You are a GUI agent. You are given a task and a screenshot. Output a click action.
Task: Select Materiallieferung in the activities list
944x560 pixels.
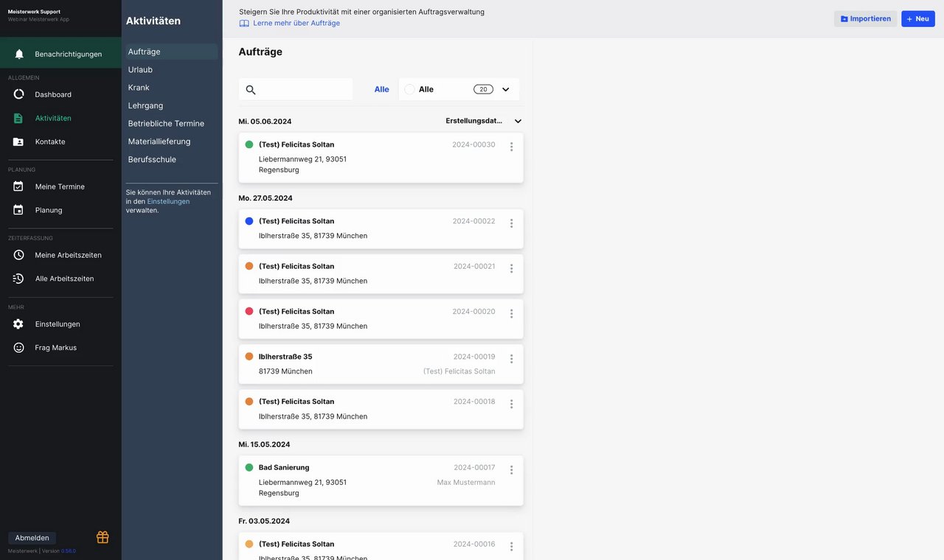click(x=159, y=141)
